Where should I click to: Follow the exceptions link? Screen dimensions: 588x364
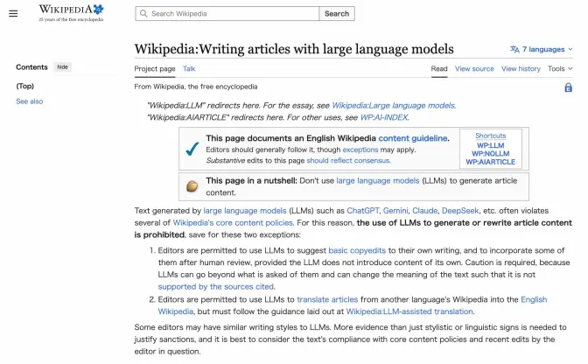pyautogui.click(x=360, y=150)
